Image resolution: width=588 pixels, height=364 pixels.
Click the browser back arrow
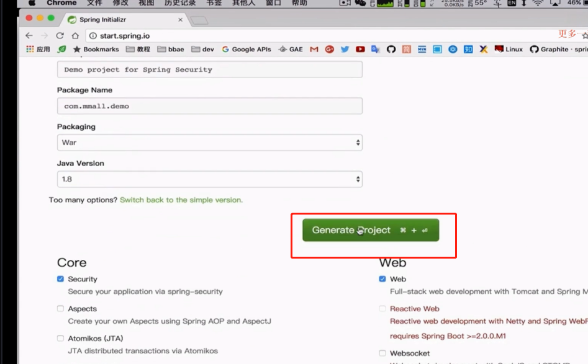pyautogui.click(x=29, y=35)
